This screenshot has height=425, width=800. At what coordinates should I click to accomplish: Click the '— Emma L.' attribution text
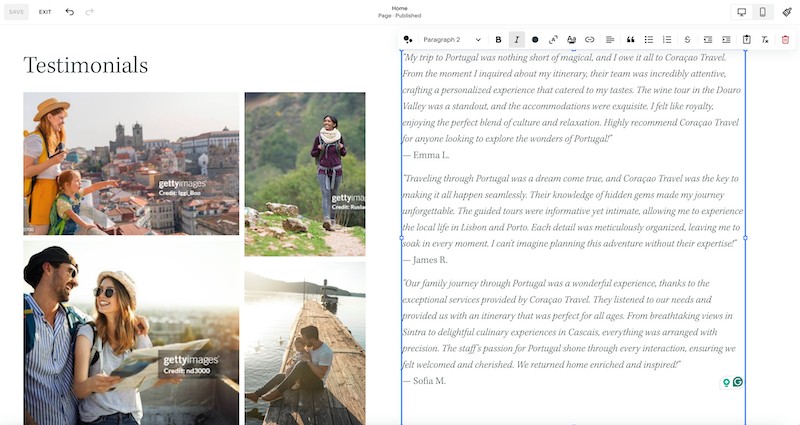click(x=426, y=155)
